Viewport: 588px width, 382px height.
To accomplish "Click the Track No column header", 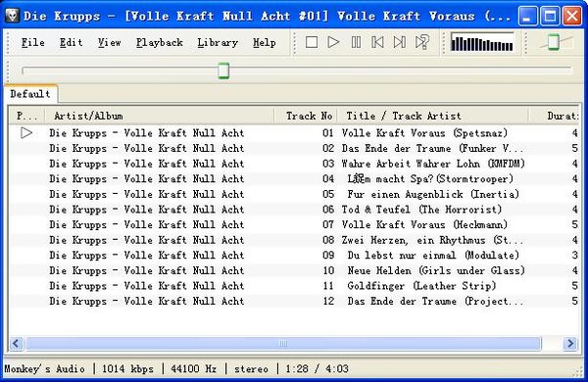I will [306, 116].
